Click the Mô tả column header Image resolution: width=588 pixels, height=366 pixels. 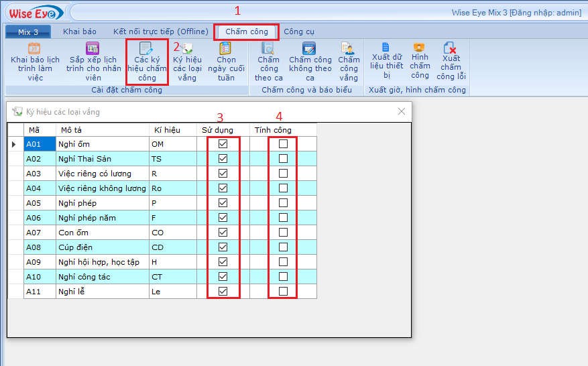pos(103,129)
